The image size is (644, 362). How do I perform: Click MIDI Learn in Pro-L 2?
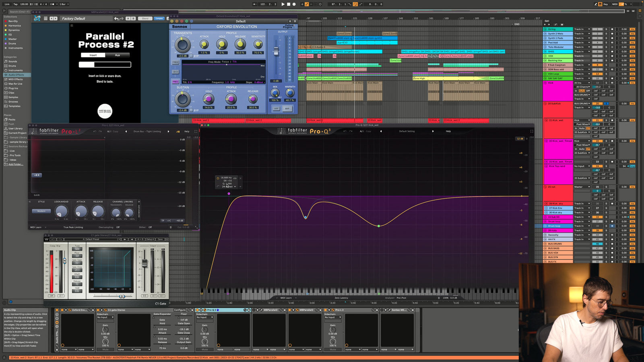coord(36,227)
